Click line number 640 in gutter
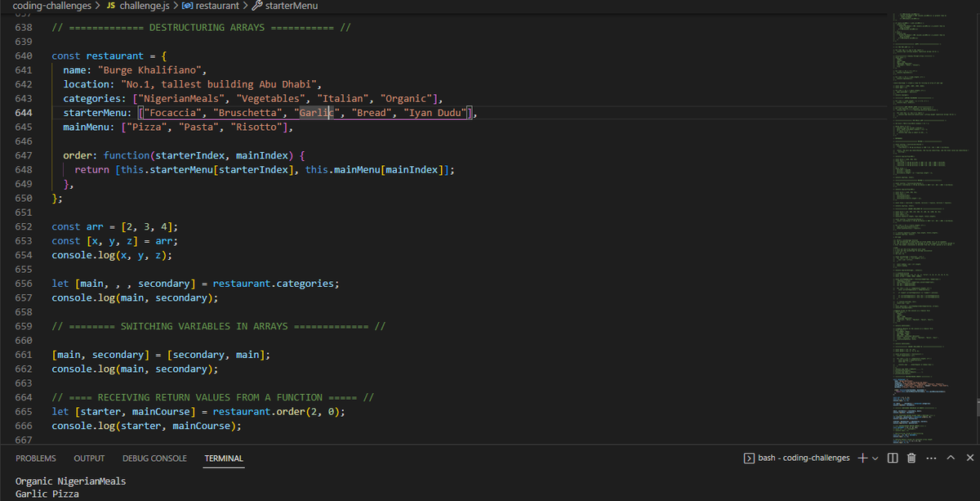Image resolution: width=980 pixels, height=501 pixels. (x=24, y=56)
